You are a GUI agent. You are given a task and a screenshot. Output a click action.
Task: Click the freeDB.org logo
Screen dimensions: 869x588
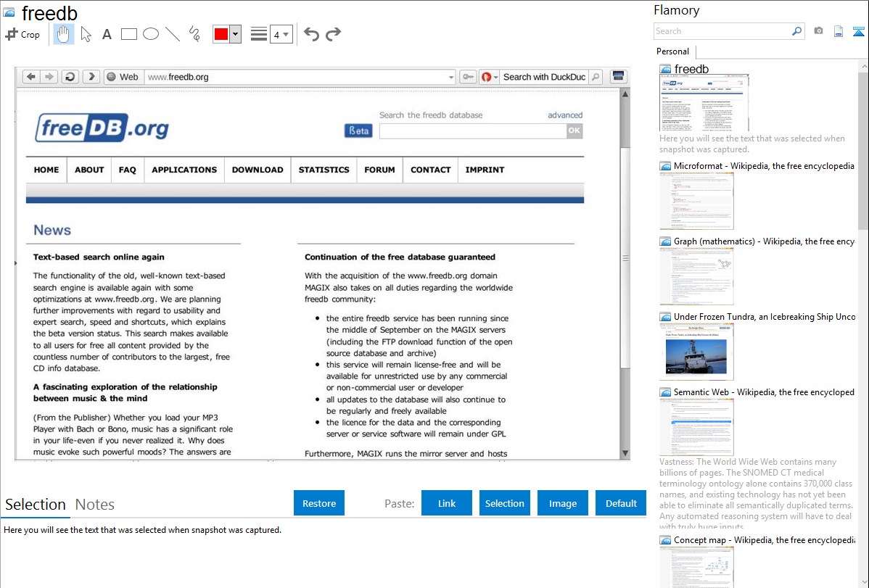point(102,128)
